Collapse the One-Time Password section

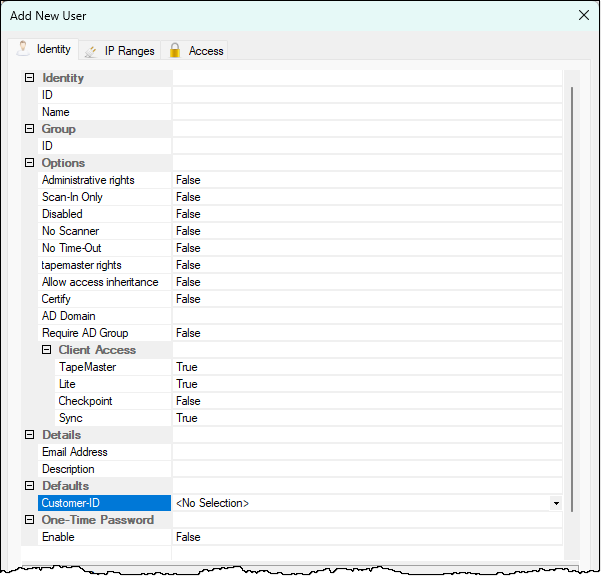tap(29, 520)
